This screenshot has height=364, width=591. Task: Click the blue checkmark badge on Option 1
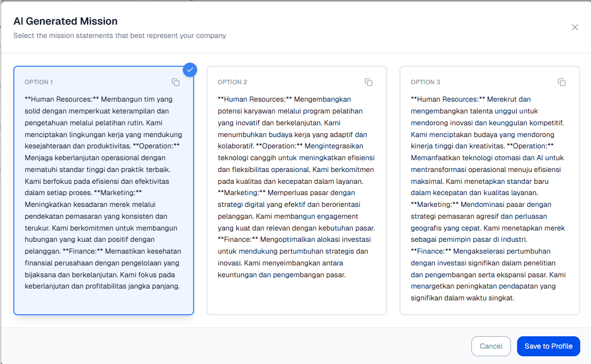click(x=190, y=69)
